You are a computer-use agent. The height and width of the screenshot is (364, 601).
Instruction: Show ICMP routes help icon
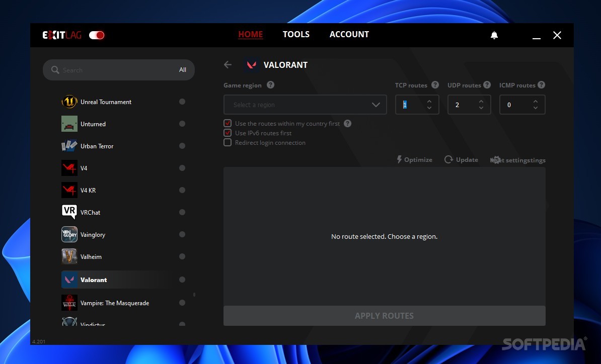[541, 85]
